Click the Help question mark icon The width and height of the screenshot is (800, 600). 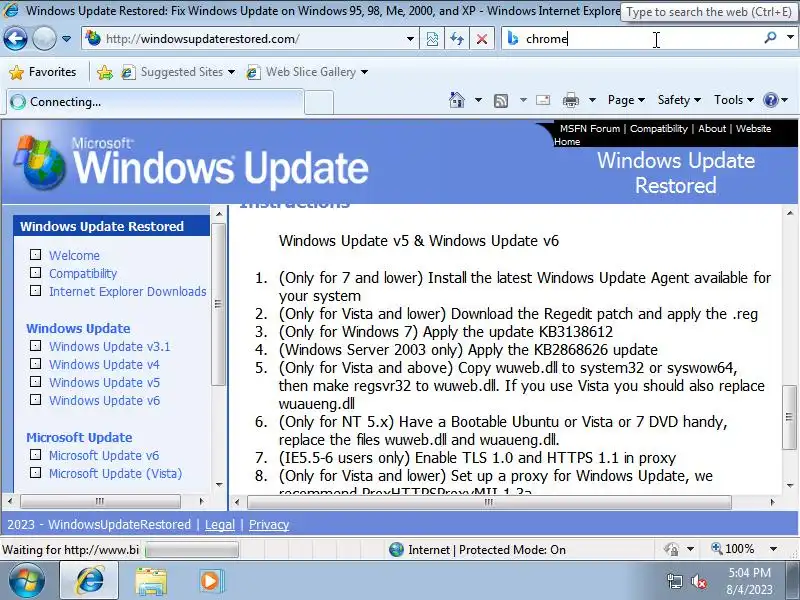pos(770,100)
